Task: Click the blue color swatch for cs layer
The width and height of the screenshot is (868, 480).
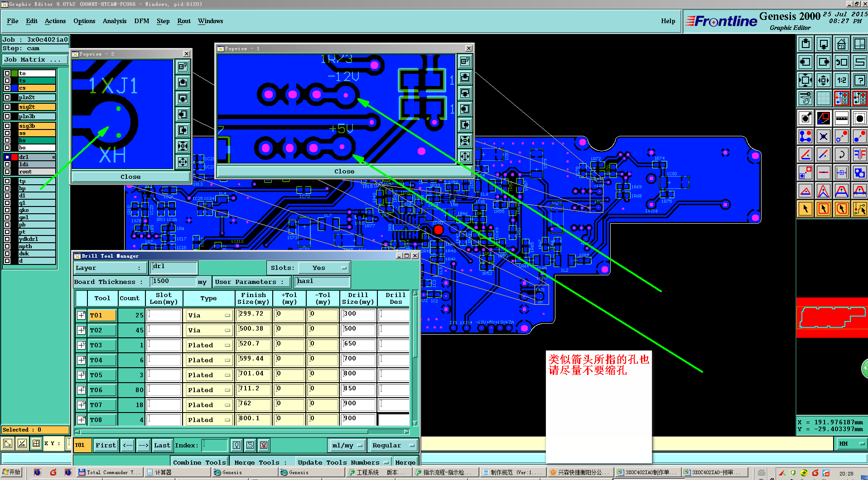Action: point(14,88)
